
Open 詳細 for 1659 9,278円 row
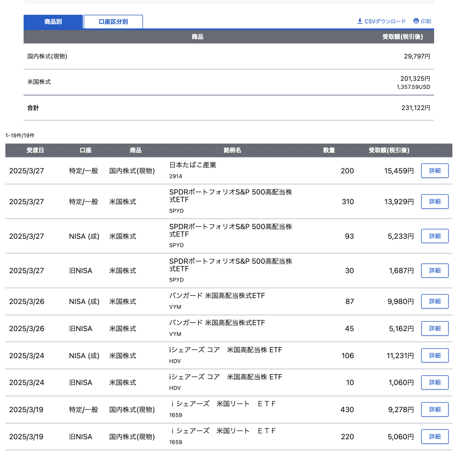click(435, 409)
